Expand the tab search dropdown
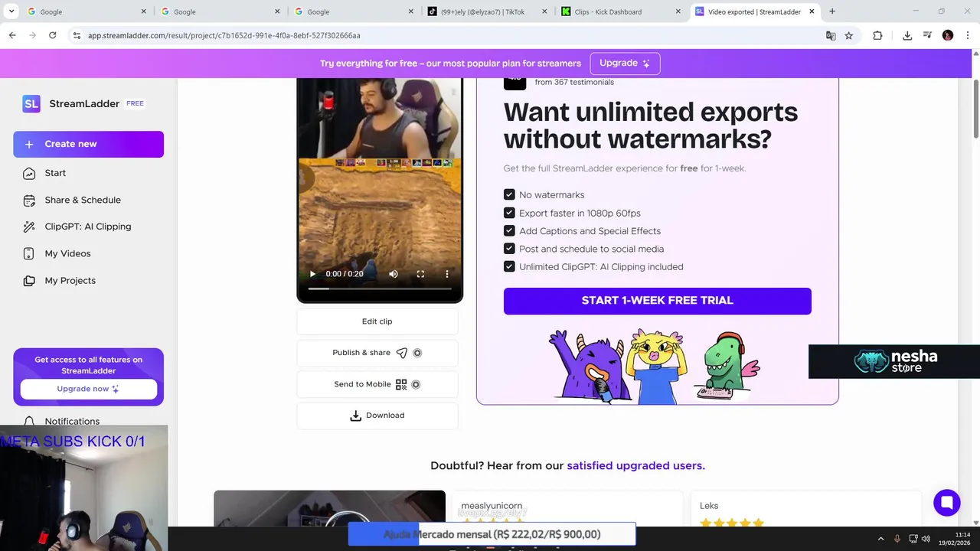The width and height of the screenshot is (980, 551). coord(11,11)
